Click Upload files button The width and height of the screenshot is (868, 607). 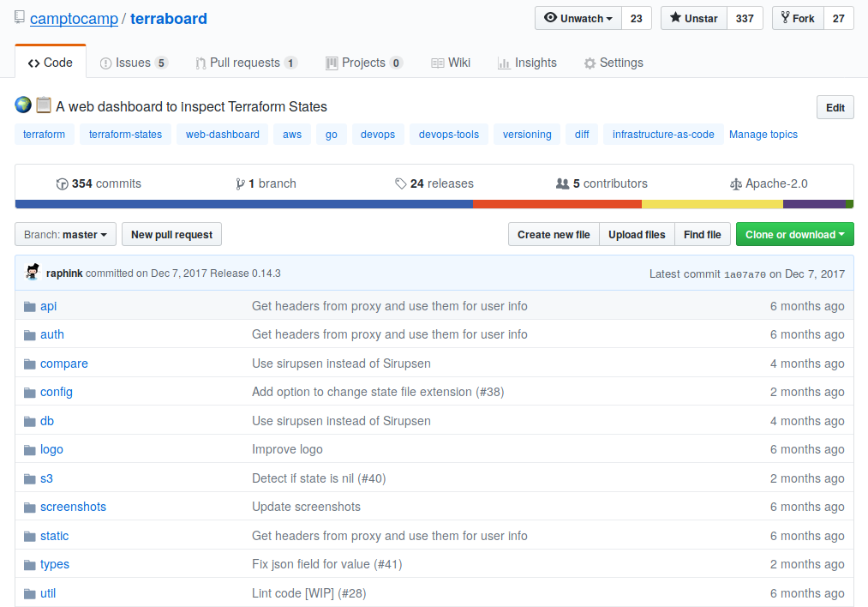tap(637, 235)
